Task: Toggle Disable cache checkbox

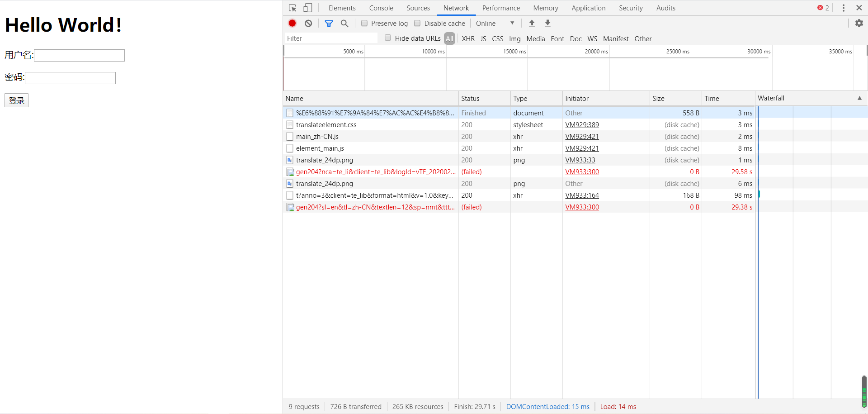Action: tap(417, 23)
